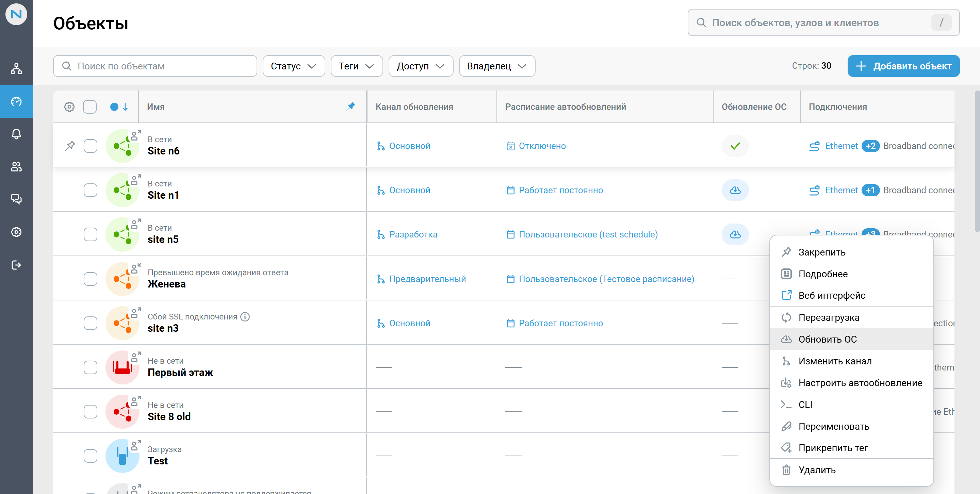Click Женева orange mesh status icon
980x494 pixels.
pyautogui.click(x=122, y=279)
